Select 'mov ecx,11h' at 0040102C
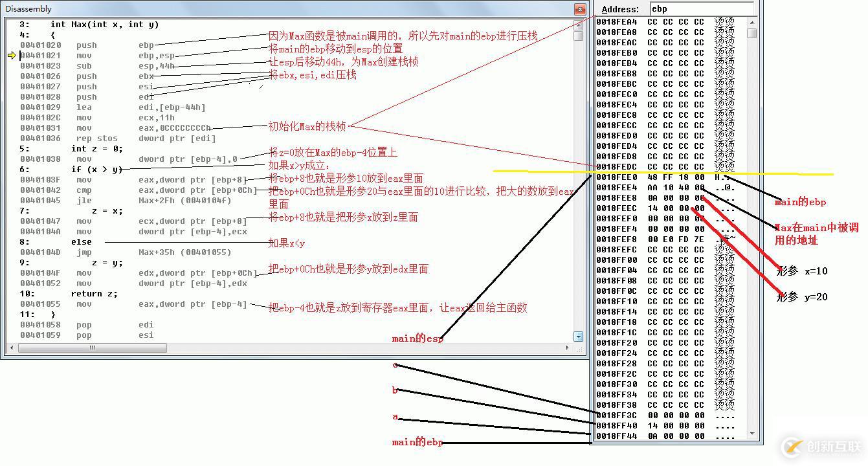This screenshot has width=868, height=466. [x=97, y=118]
